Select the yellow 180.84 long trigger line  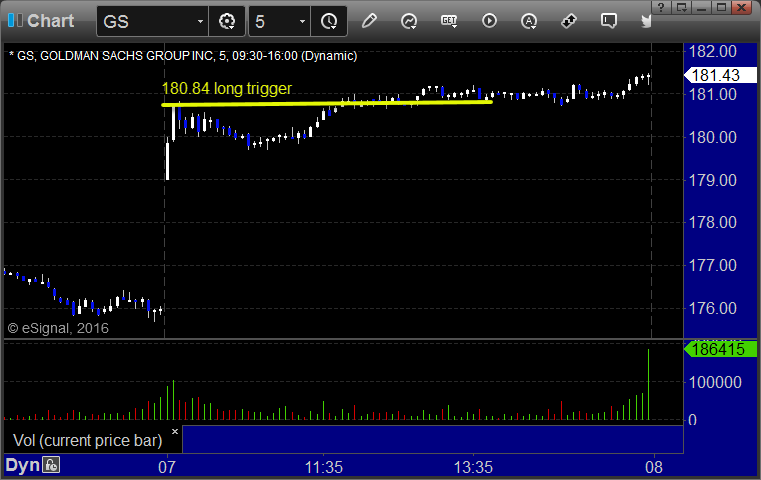pyautogui.click(x=327, y=103)
